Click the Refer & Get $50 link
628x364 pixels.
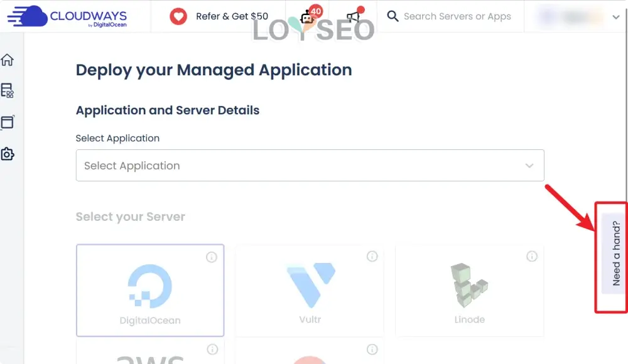coord(232,16)
